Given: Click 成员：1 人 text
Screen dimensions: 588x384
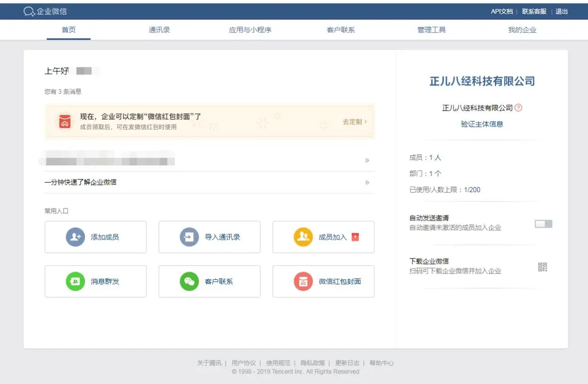Looking at the screenshot, I should [425, 157].
